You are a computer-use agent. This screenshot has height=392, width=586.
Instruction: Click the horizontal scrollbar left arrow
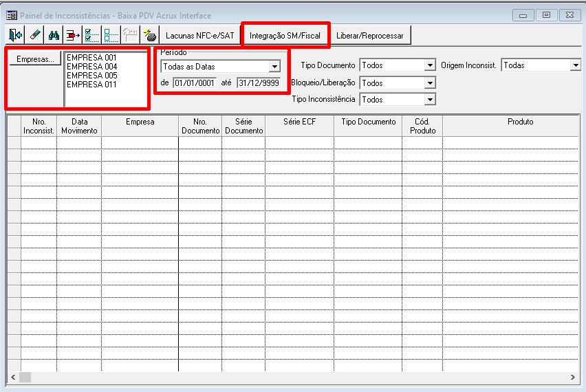click(x=13, y=377)
